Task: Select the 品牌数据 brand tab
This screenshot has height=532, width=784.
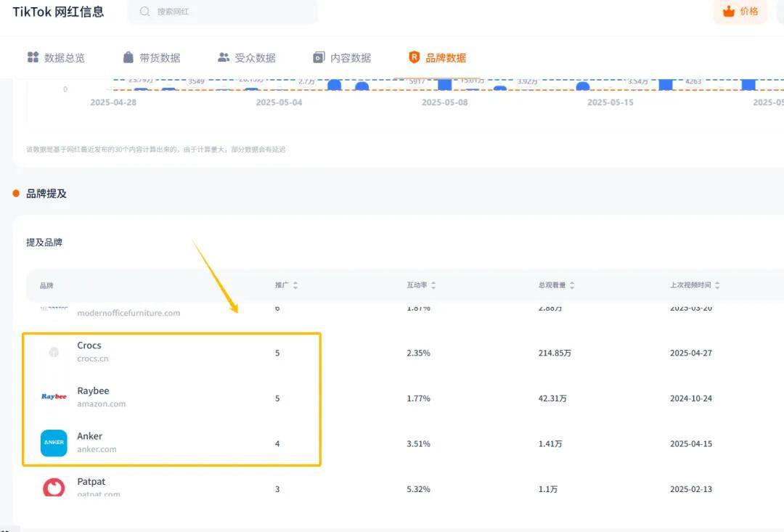Action: tap(437, 57)
